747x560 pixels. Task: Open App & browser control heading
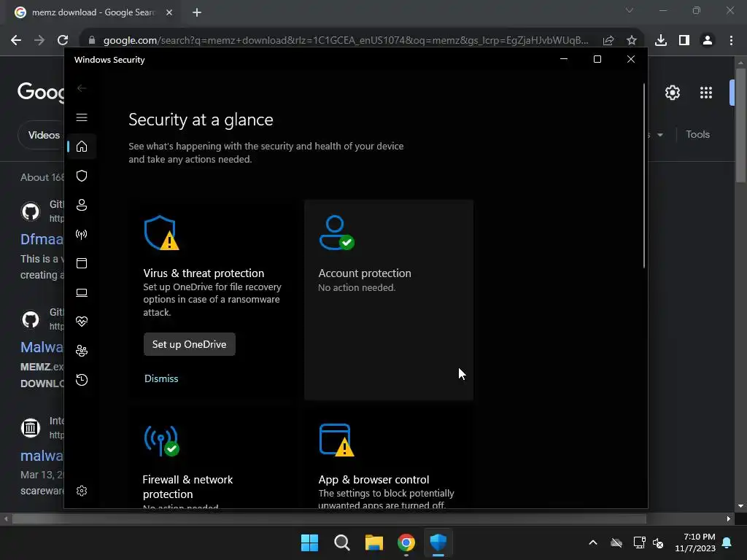[373, 480]
